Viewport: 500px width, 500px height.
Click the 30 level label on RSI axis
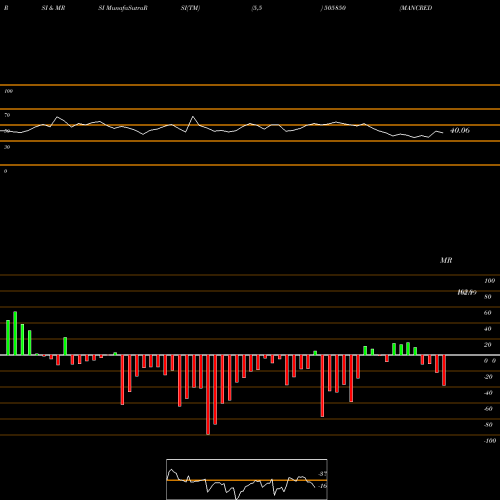7,147
